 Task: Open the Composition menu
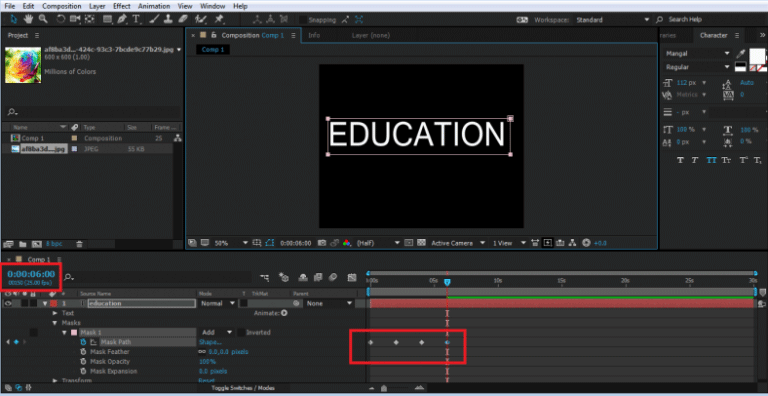click(x=62, y=6)
